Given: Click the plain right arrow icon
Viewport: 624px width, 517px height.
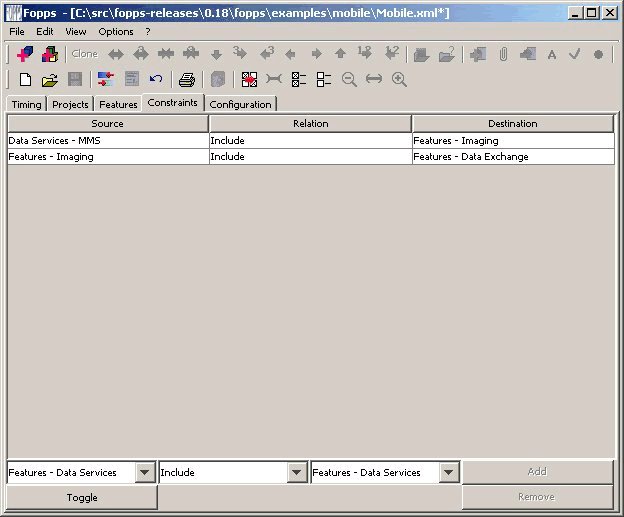Looking at the screenshot, I should (x=317, y=54).
